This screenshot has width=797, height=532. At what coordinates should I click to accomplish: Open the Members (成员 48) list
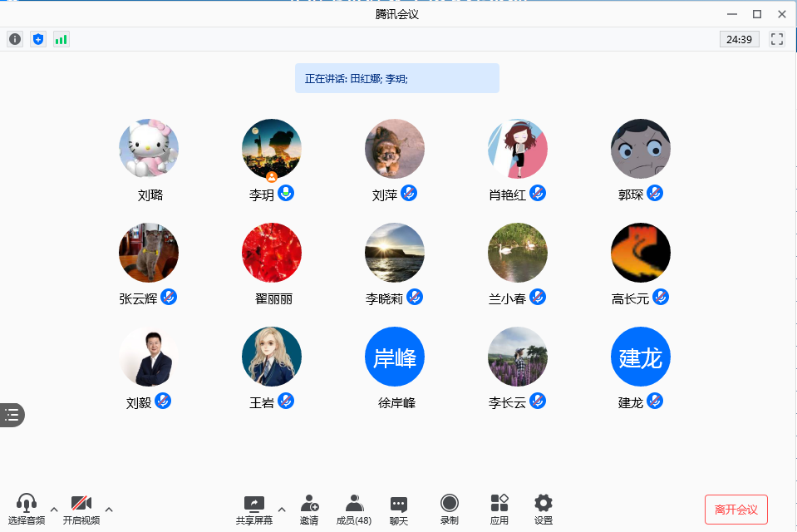[x=354, y=510]
